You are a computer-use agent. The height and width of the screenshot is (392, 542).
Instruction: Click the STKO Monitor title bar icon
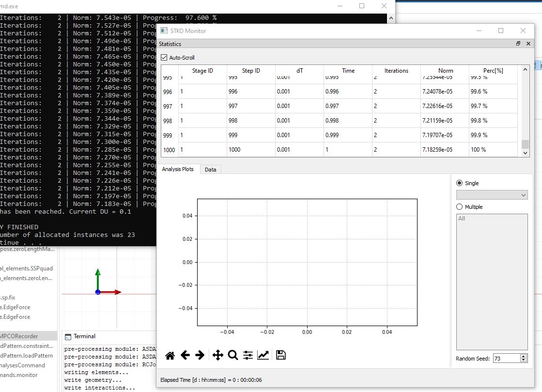(164, 31)
